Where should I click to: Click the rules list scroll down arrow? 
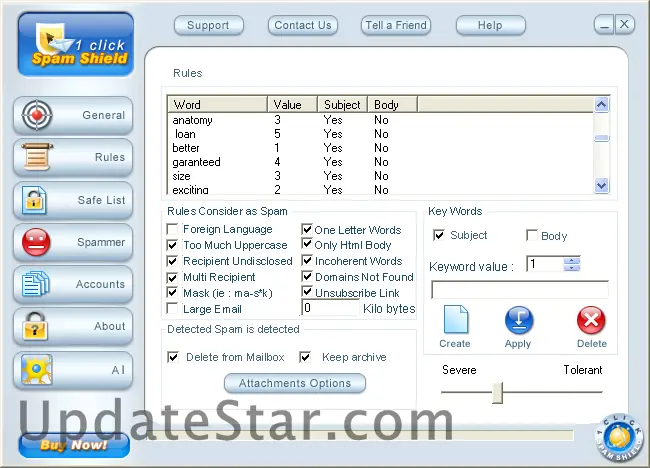click(601, 185)
